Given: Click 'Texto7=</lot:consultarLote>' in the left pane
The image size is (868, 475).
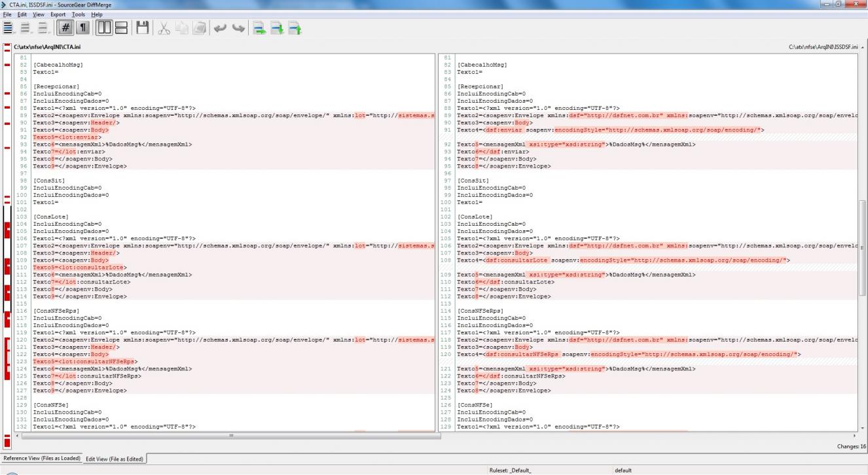Looking at the screenshot, I should click(81, 282).
